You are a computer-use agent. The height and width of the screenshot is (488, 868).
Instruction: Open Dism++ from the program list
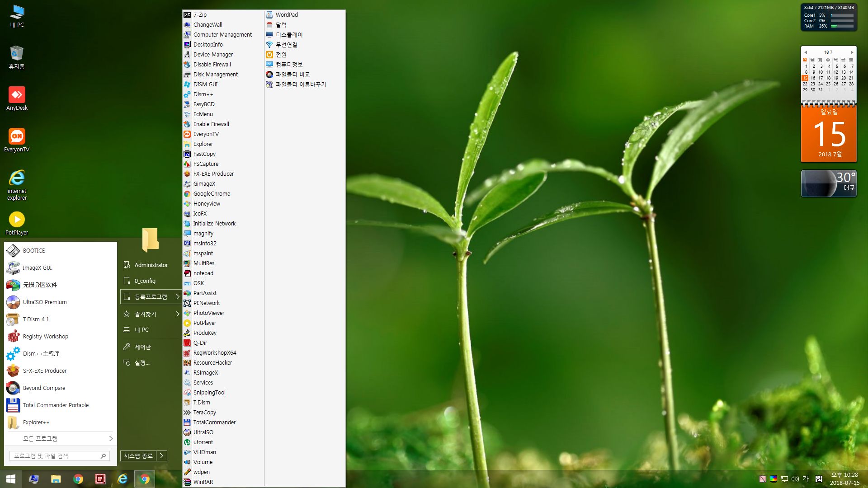pos(223,94)
